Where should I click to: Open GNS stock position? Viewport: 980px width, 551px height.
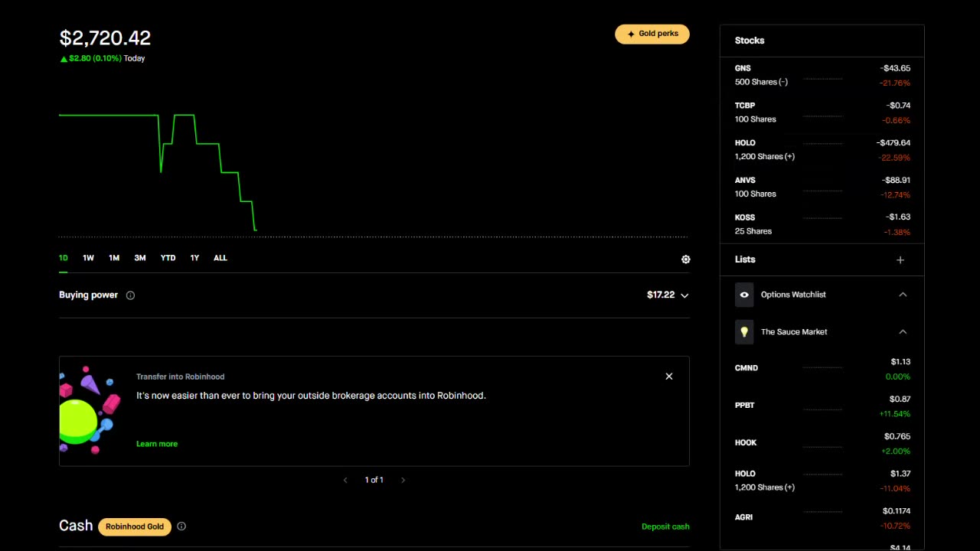822,76
